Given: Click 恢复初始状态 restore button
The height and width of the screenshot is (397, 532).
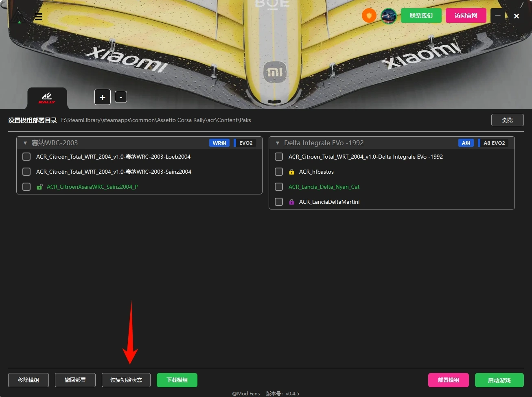Looking at the screenshot, I should tap(126, 380).
